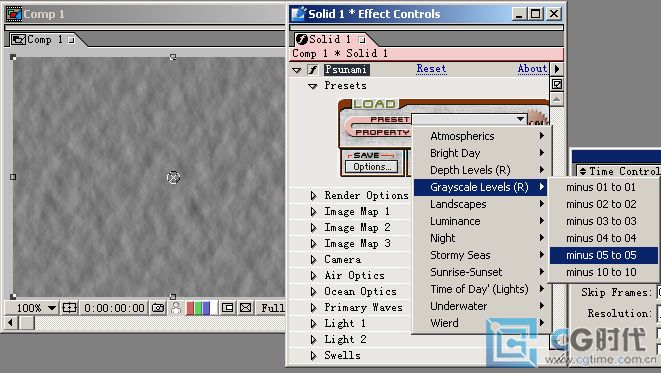Click the white alpha channel swatch

(x=214, y=308)
